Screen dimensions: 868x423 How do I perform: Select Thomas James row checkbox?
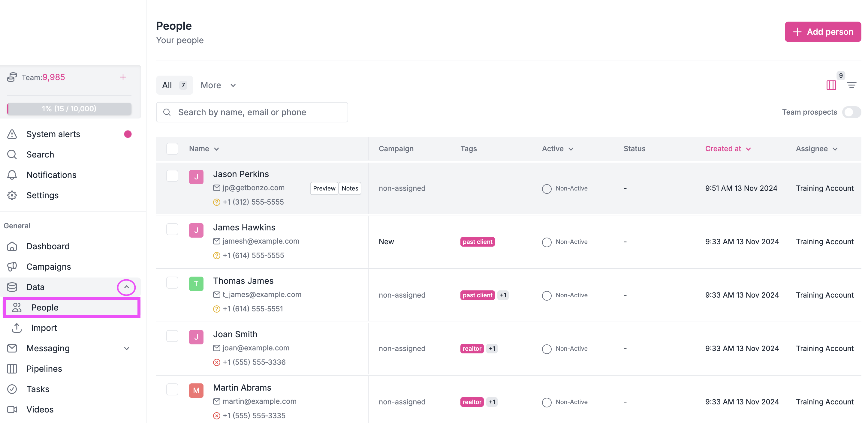coord(172,283)
